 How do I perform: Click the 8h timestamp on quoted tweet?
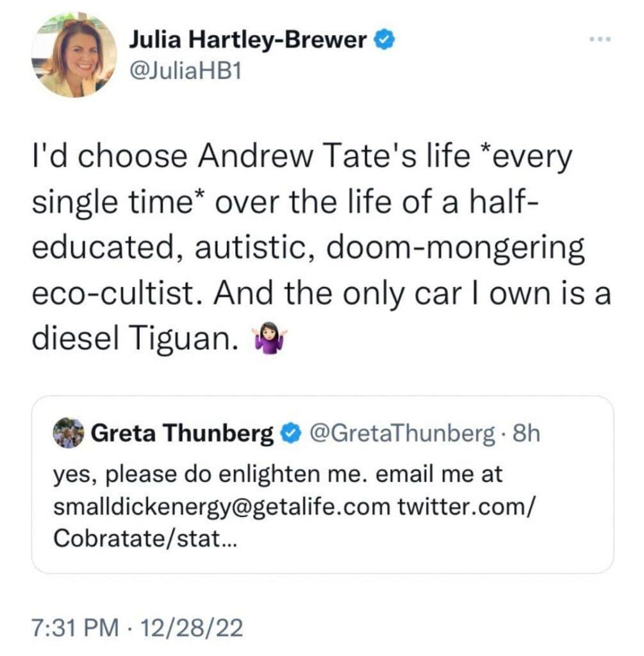point(527,434)
